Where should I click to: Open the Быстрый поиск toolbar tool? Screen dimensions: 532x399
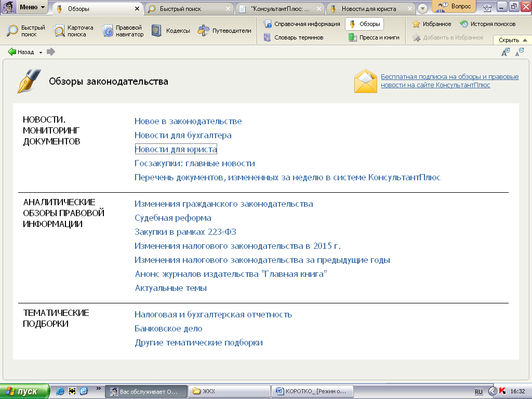pyautogui.click(x=26, y=31)
